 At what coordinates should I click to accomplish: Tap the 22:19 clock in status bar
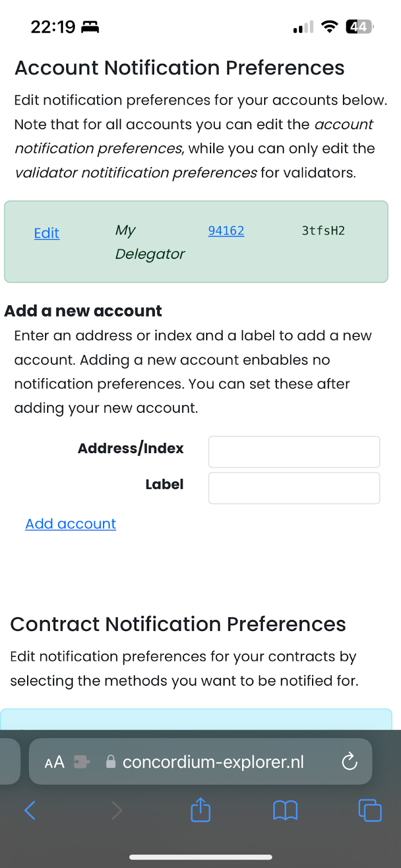pyautogui.click(x=53, y=27)
